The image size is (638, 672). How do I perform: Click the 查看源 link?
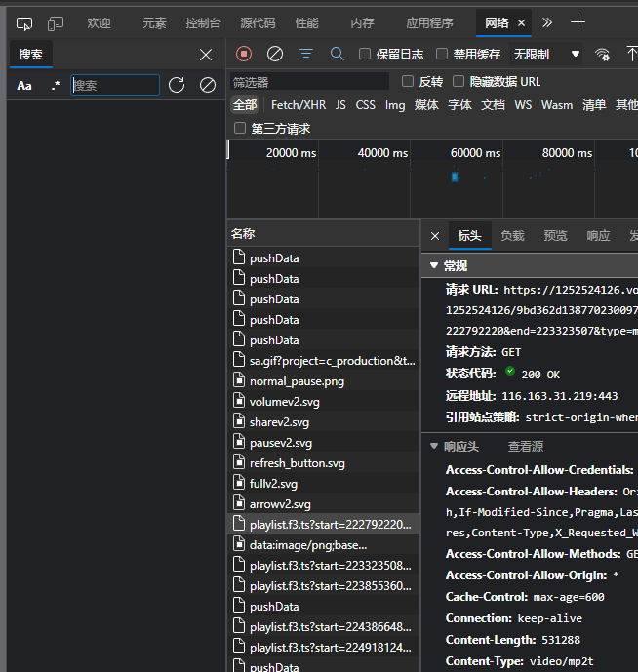click(x=525, y=446)
